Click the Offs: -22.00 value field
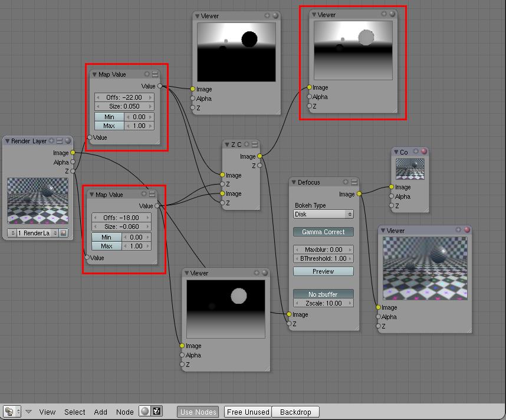The height and width of the screenshot is (420, 506). click(124, 97)
